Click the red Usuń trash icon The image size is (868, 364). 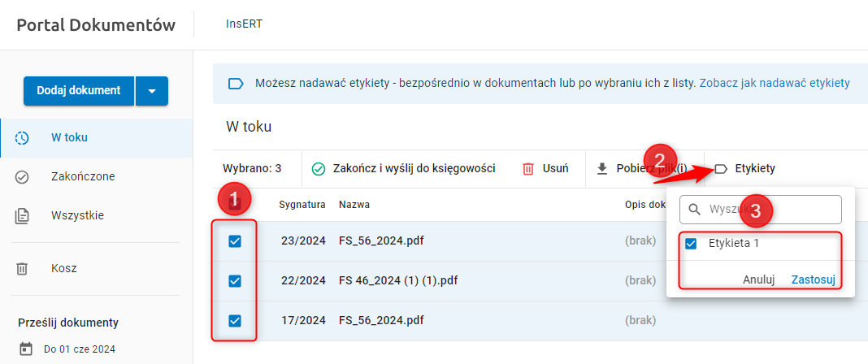pyautogui.click(x=528, y=169)
